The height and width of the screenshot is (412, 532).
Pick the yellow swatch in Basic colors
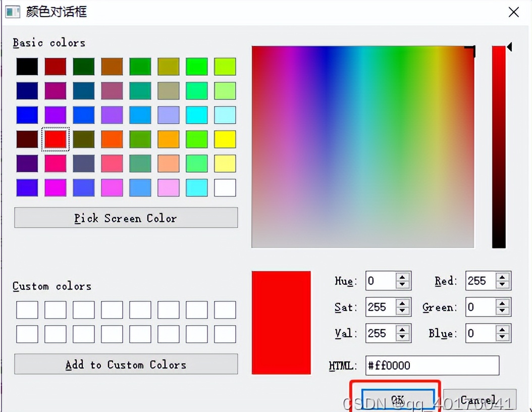(225, 139)
